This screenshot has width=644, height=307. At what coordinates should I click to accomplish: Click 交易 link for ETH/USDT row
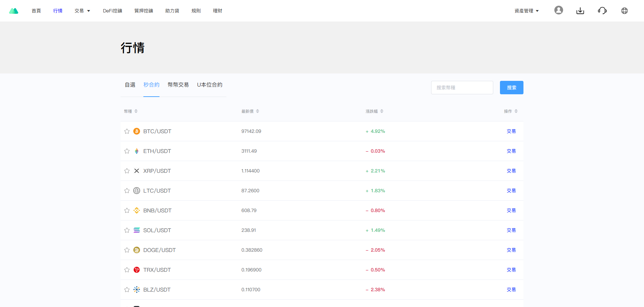click(511, 151)
